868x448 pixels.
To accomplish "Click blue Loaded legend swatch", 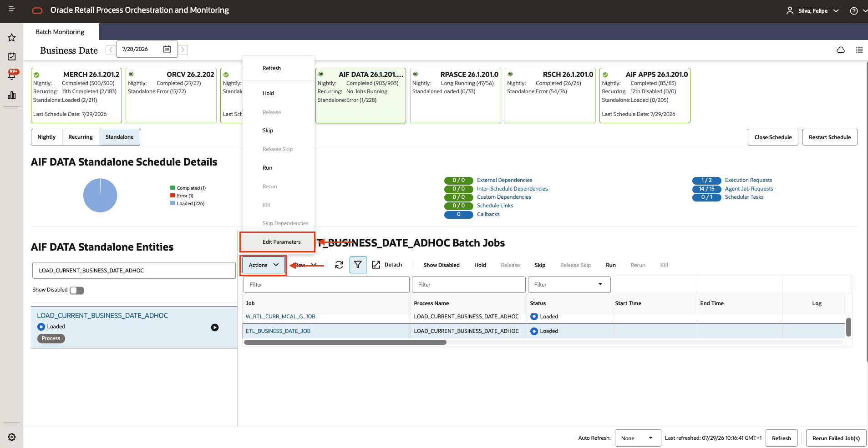I will (x=173, y=203).
